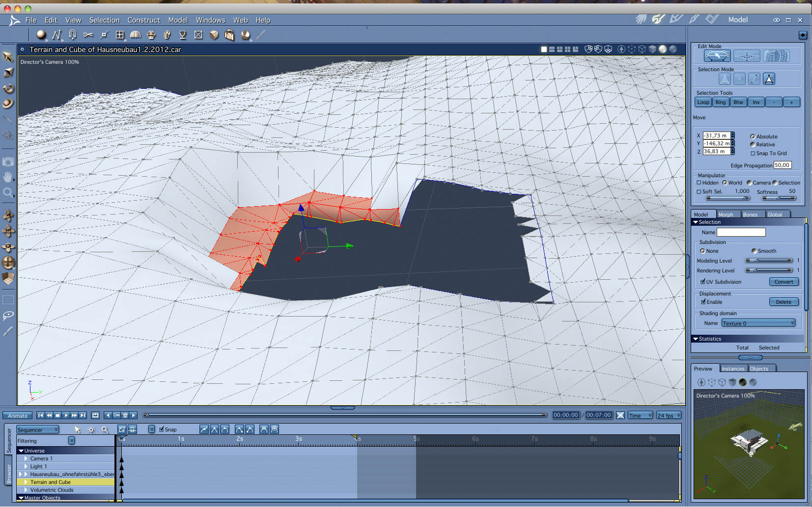The width and height of the screenshot is (812, 507).
Task: Expand the Camera 1 tree item
Action: click(x=26, y=458)
